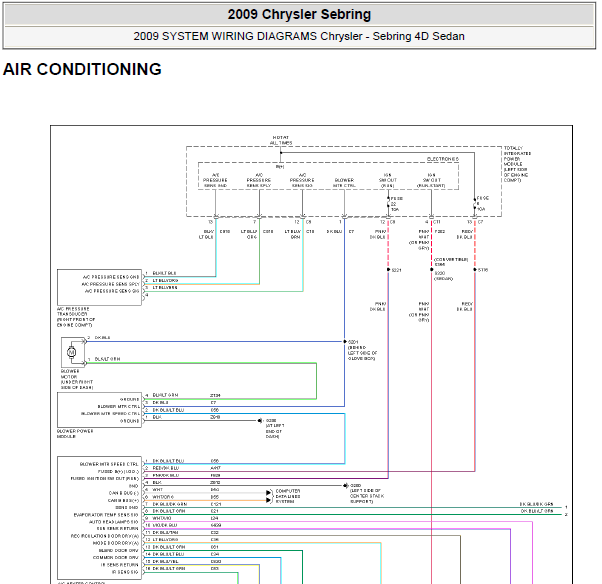602x584 pixels.
Task: Click the '2009 Chrysler Sebring' title text
Action: click(x=299, y=15)
